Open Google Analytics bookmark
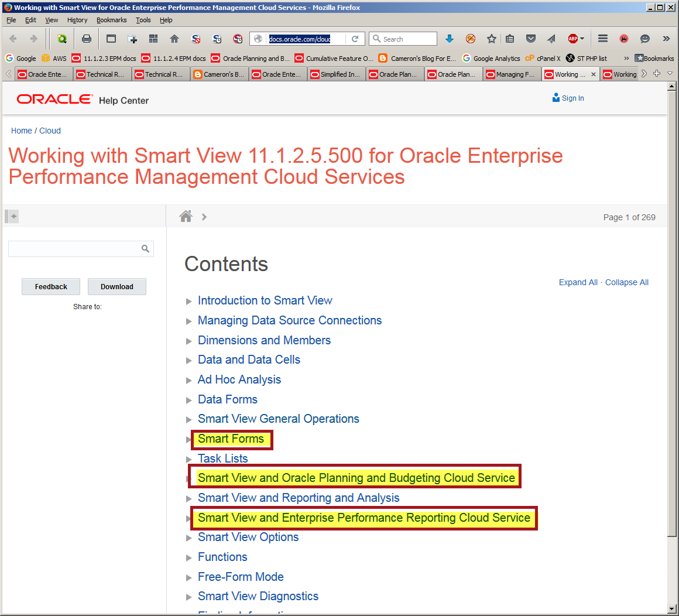 [491, 59]
